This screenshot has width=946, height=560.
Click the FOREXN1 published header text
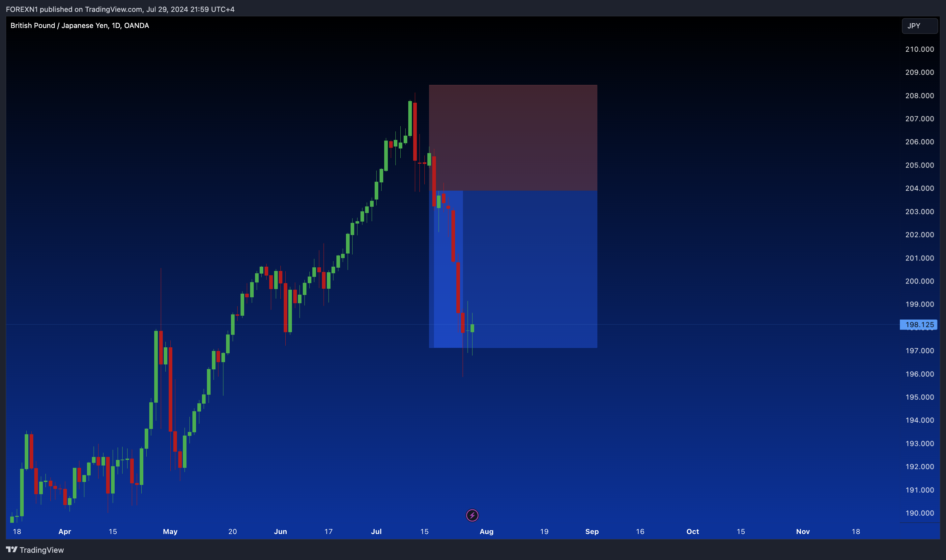pos(120,9)
